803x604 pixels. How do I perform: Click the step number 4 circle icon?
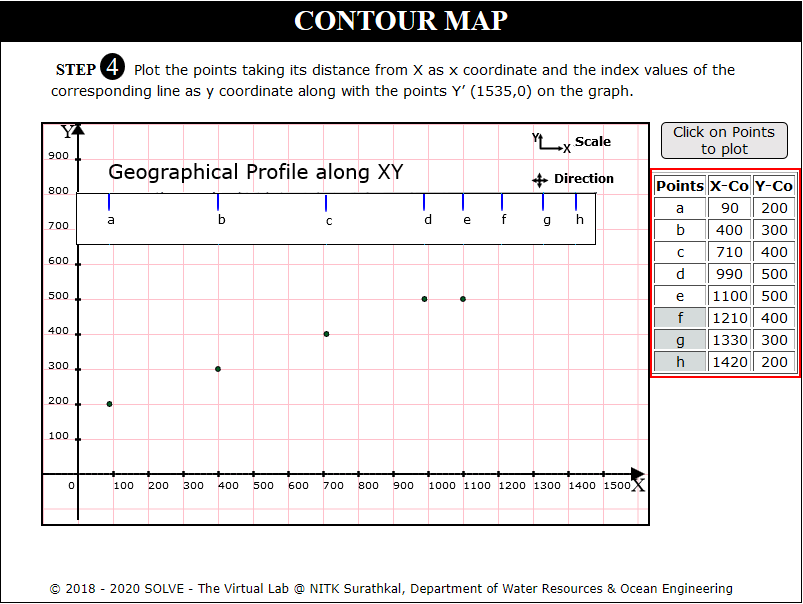(113, 69)
